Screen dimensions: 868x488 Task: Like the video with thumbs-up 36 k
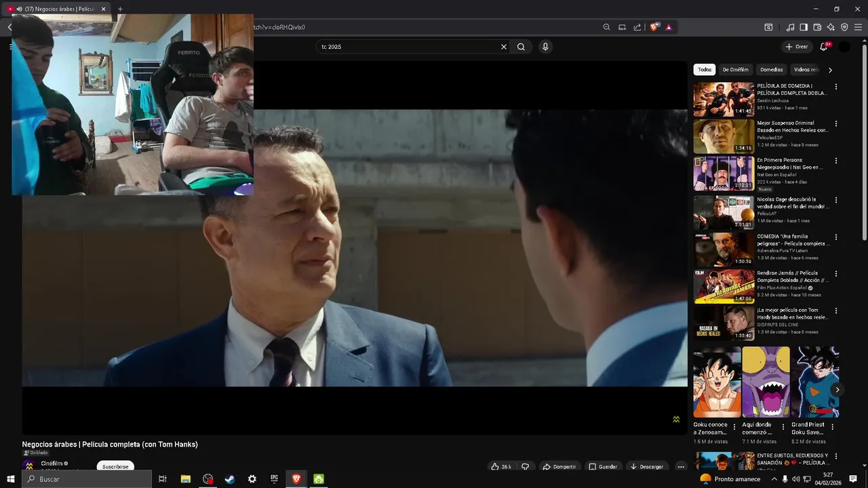coord(500,466)
